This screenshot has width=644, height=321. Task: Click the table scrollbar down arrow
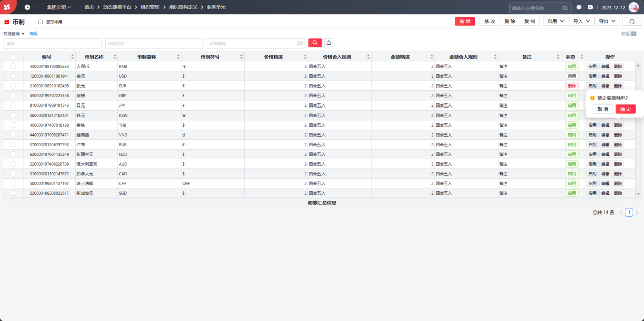(x=638, y=194)
